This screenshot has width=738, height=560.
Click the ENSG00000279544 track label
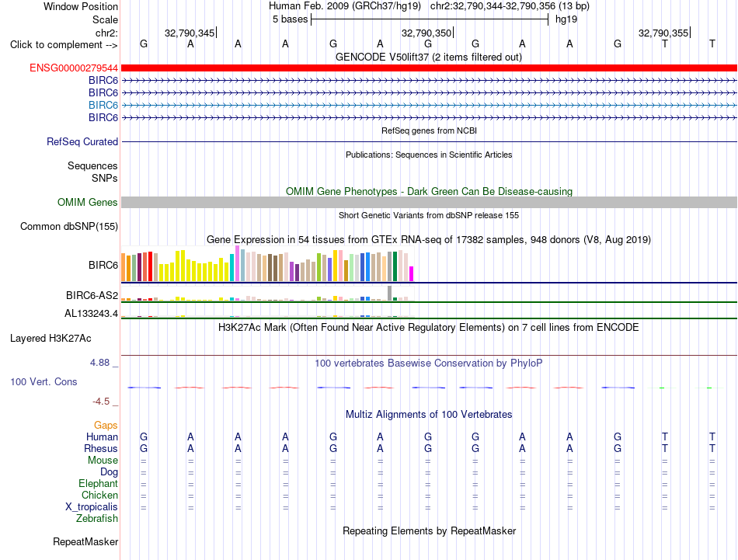click(74, 68)
